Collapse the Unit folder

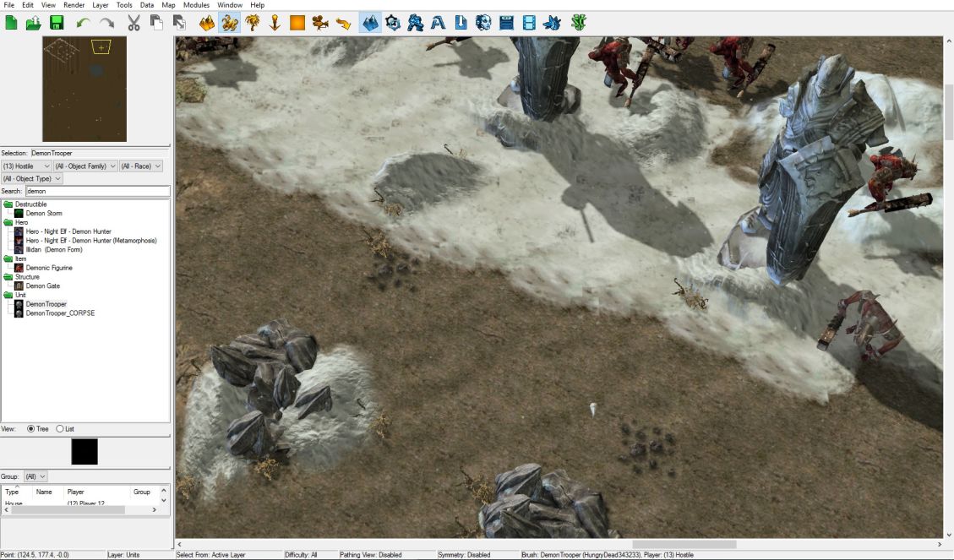[8, 295]
